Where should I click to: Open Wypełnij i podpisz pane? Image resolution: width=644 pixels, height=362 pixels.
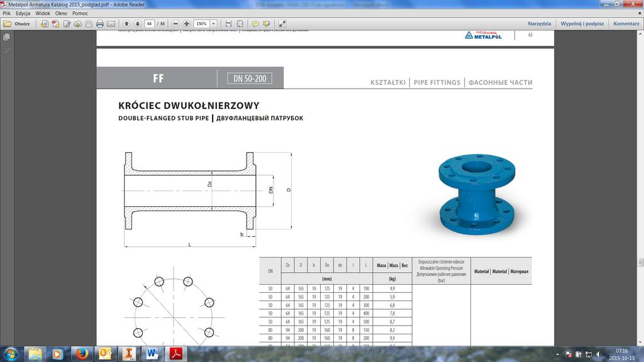point(582,24)
